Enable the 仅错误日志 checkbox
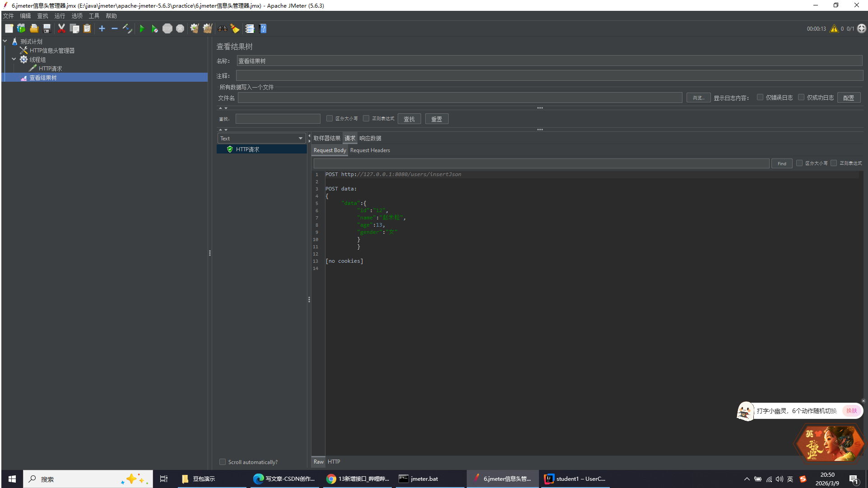 760,97
